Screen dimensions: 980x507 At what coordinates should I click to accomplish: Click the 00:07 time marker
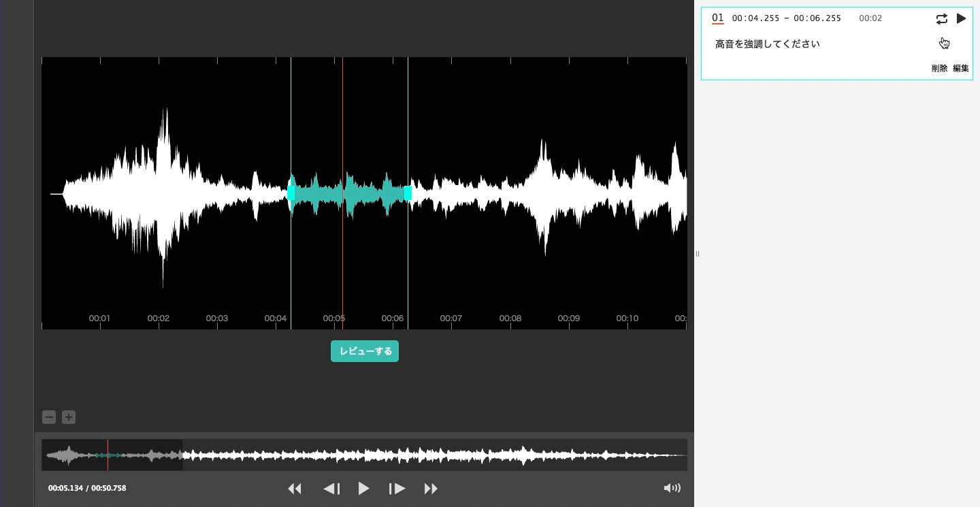451,318
